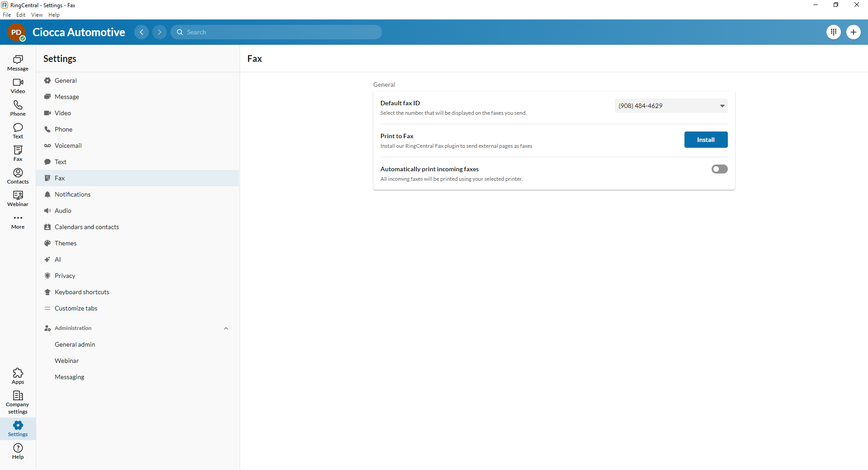Open Apps in left rail
The height and width of the screenshot is (470, 868).
point(18,376)
